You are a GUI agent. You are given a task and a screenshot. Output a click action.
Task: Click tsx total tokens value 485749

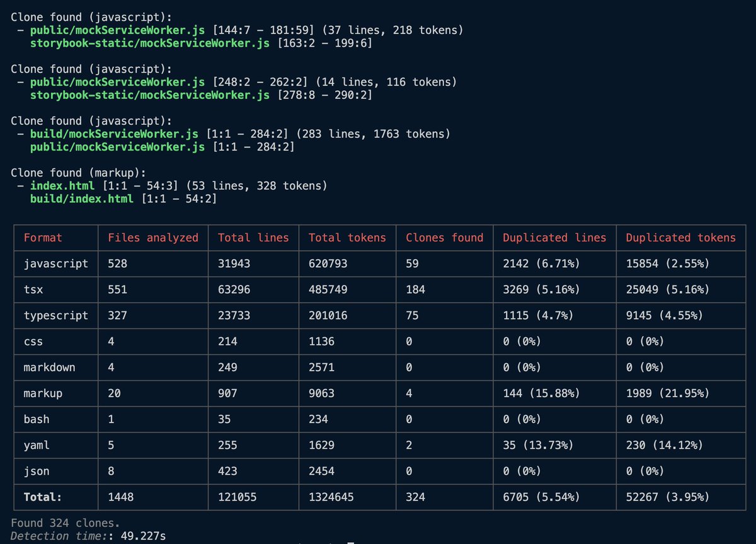328,289
